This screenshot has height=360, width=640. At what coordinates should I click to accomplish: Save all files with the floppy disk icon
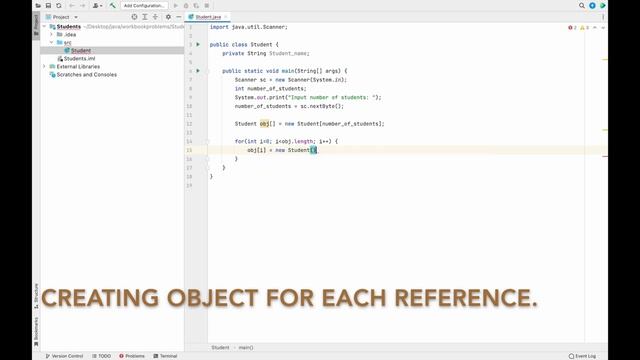[x=48, y=6]
